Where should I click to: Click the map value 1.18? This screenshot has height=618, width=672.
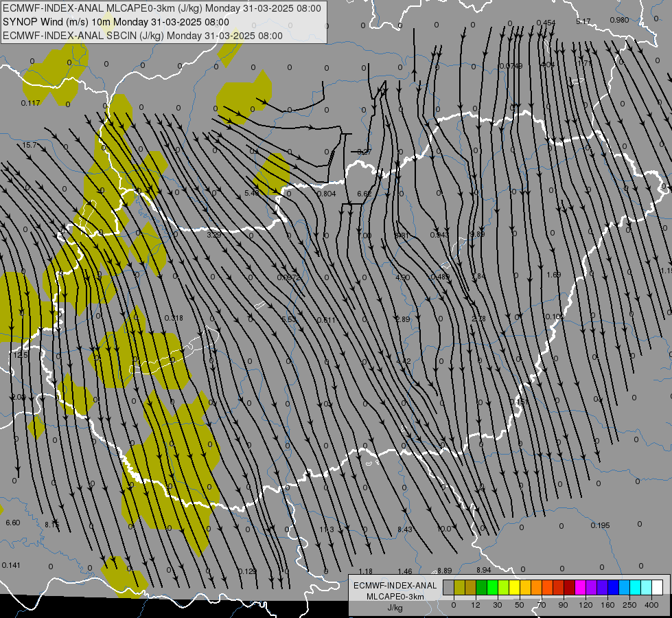point(366,571)
